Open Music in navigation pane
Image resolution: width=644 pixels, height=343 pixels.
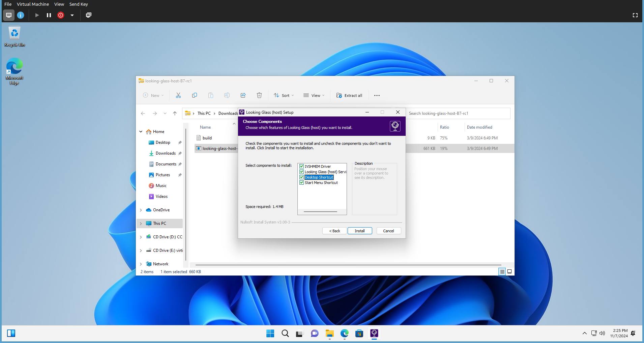point(161,186)
